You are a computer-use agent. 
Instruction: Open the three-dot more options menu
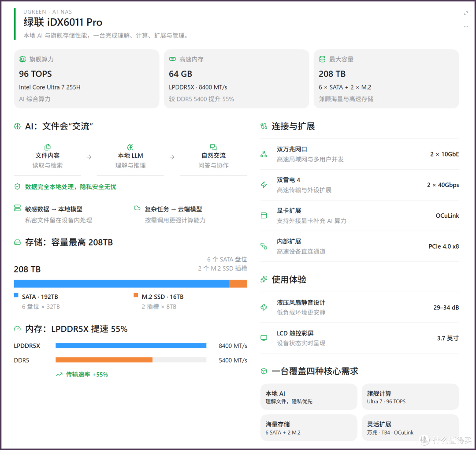point(466,27)
